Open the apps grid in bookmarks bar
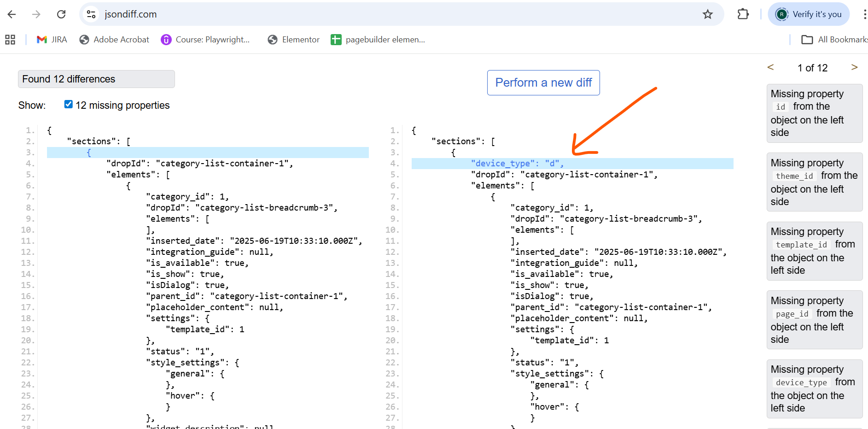 pos(10,40)
